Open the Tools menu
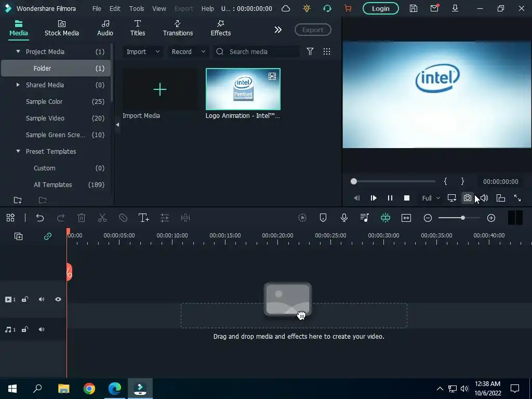This screenshot has width=532, height=399. tap(137, 8)
